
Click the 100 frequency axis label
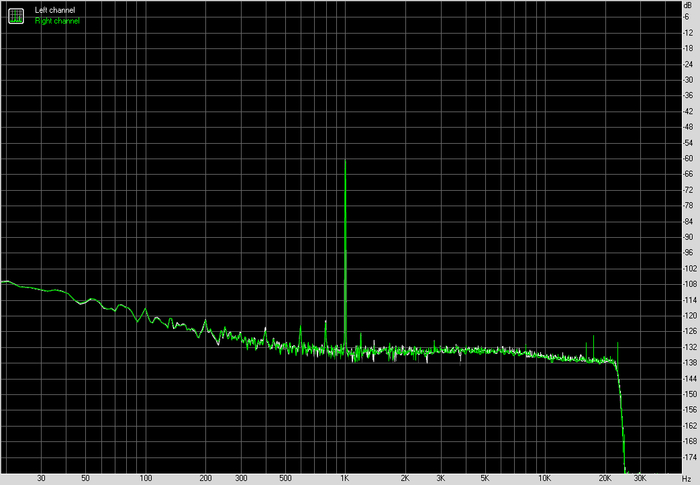point(146,478)
